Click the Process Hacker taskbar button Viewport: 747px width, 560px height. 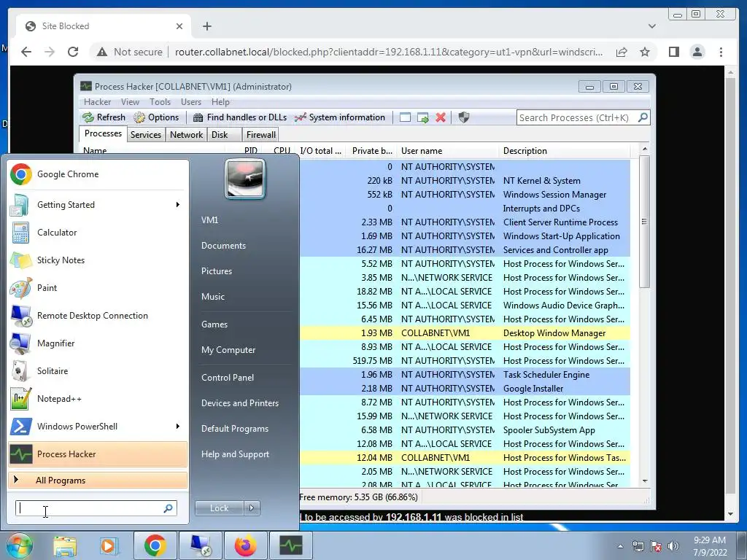point(291,545)
